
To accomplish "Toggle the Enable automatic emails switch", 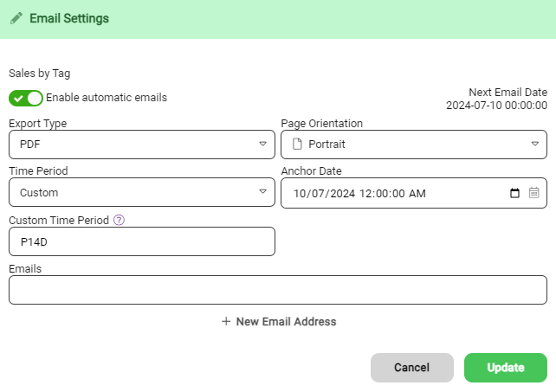I will point(26,98).
